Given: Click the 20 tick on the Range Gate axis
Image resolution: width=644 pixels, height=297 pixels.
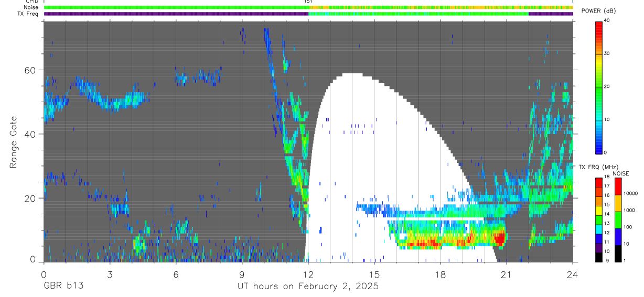Looking at the screenshot, I should pos(30,198).
